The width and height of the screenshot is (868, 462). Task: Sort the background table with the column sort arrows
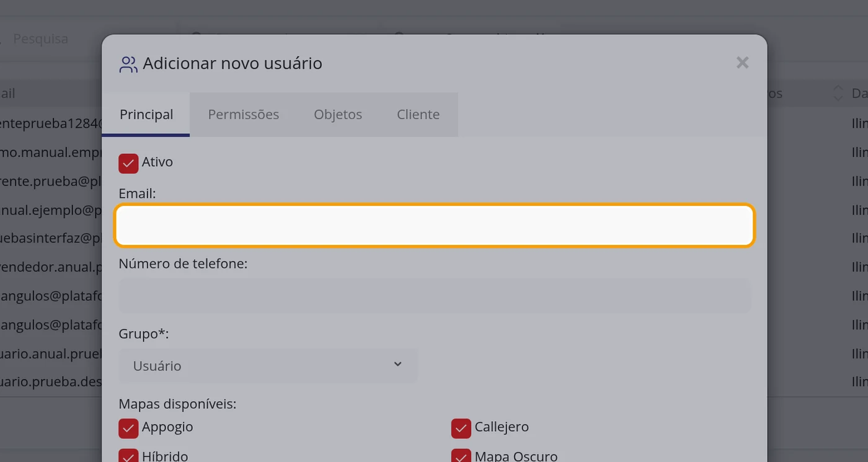click(x=838, y=93)
